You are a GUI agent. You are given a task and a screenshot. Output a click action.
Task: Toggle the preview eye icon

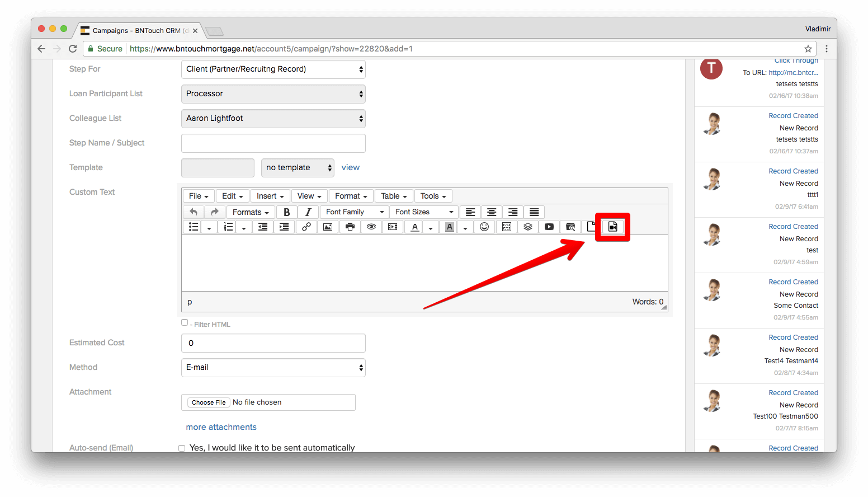[x=371, y=227]
